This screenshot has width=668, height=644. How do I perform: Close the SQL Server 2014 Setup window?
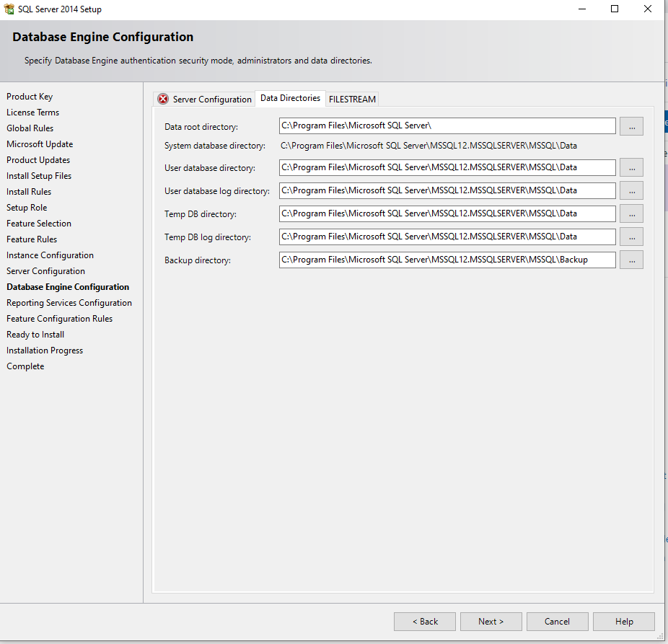[648, 9]
